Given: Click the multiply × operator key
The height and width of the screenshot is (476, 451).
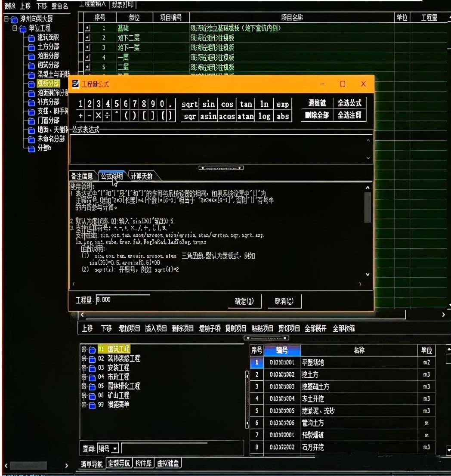Looking at the screenshot, I should click(99, 116).
